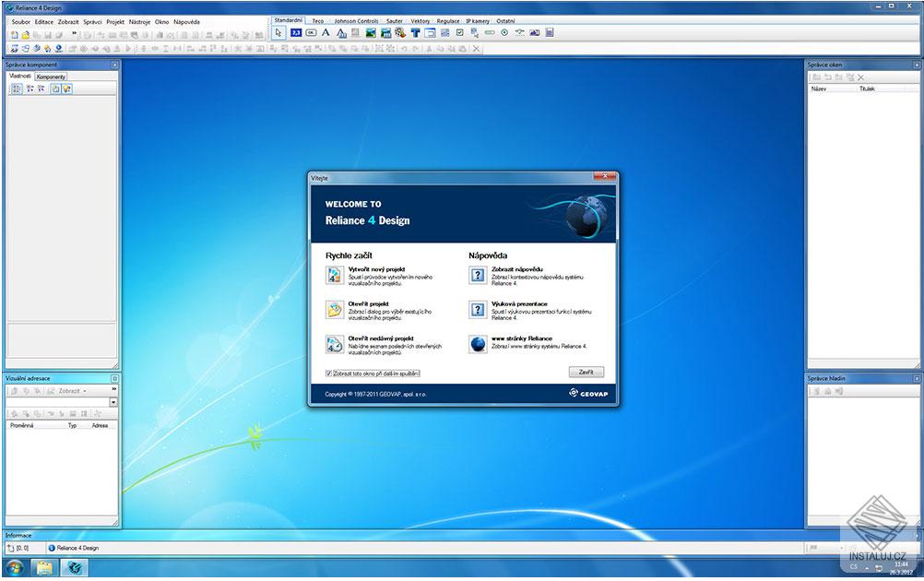Click the question mark icon for Výuková prezentace

click(478, 310)
